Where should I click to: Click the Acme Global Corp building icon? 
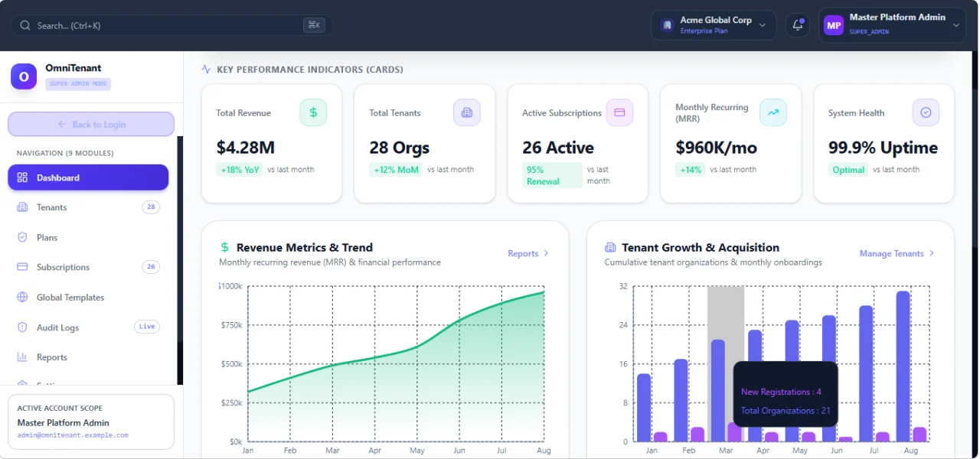[x=667, y=25]
